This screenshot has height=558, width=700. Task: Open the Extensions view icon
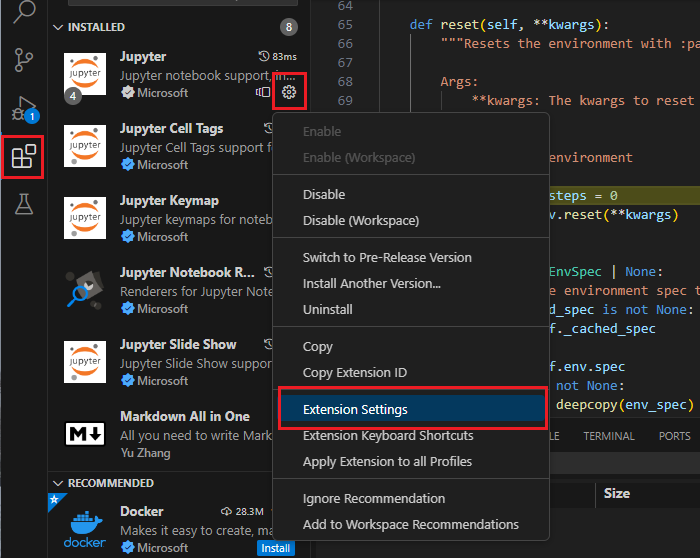[x=23, y=157]
